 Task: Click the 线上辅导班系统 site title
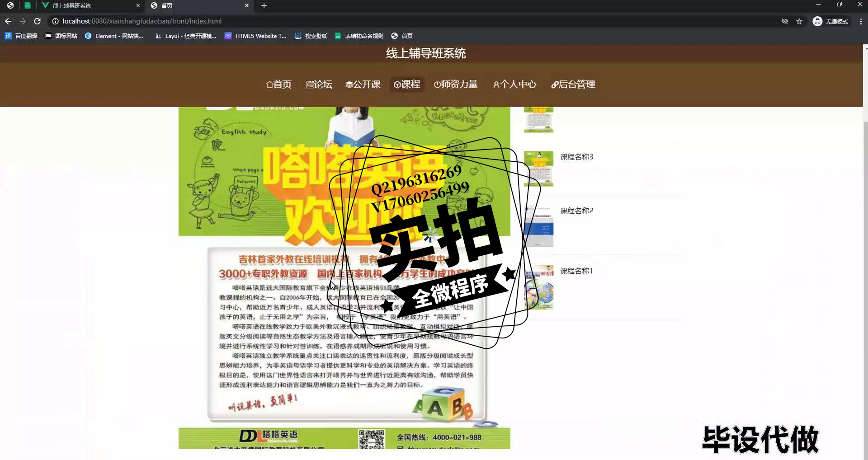pyautogui.click(x=426, y=53)
